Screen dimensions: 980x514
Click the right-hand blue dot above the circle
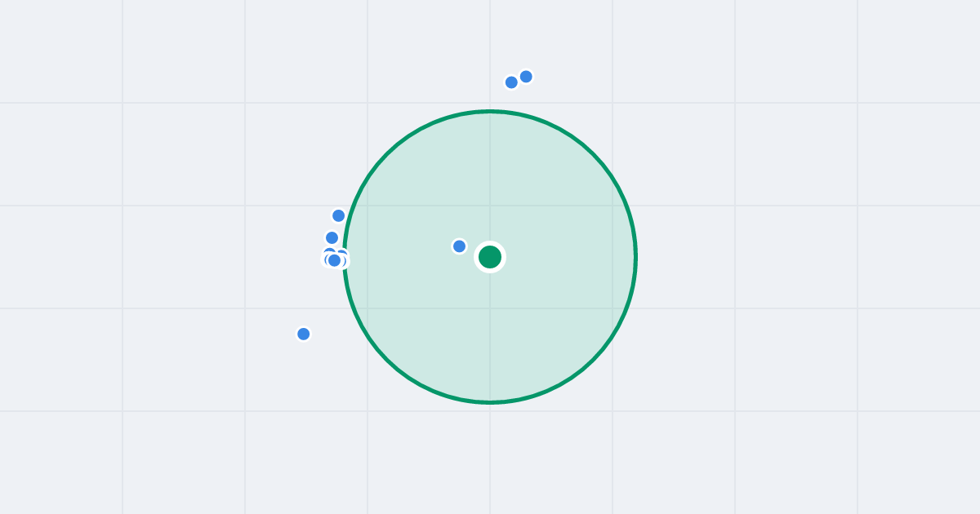pos(526,77)
